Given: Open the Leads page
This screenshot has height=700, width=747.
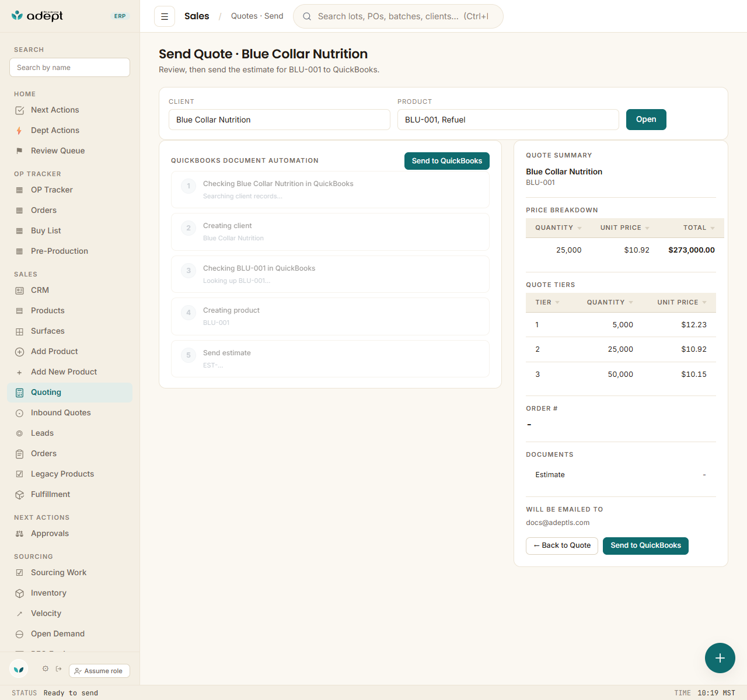Looking at the screenshot, I should click(x=70, y=433).
